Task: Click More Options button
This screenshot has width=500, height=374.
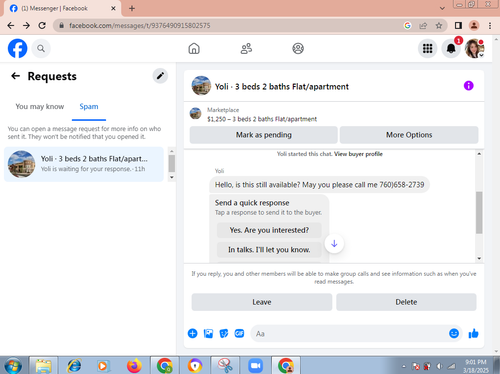Action: pos(409,135)
